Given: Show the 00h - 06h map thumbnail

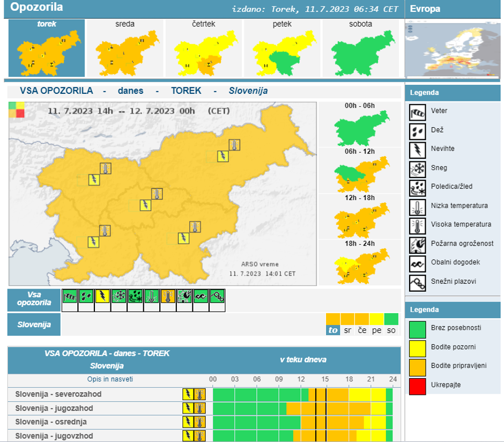Looking at the screenshot, I should (360, 128).
